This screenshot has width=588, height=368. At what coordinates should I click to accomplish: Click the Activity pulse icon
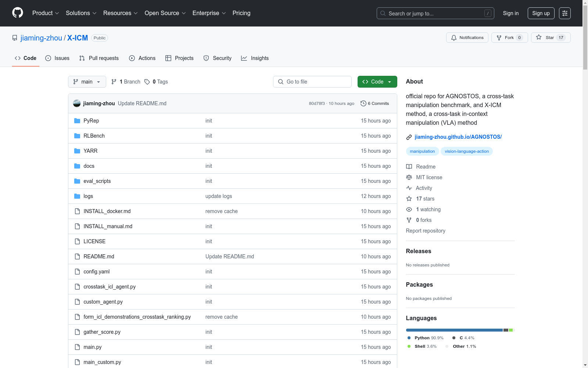point(409,188)
